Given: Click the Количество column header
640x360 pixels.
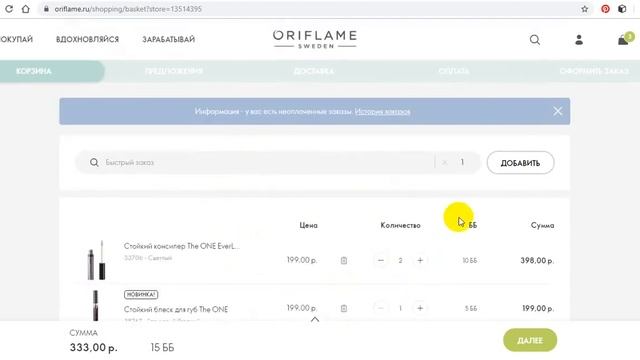Looking at the screenshot, I should [400, 225].
